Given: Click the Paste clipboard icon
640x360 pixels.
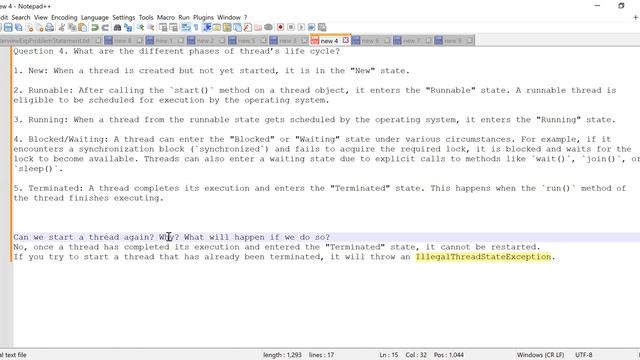Looking at the screenshot, I should [x=83, y=27].
